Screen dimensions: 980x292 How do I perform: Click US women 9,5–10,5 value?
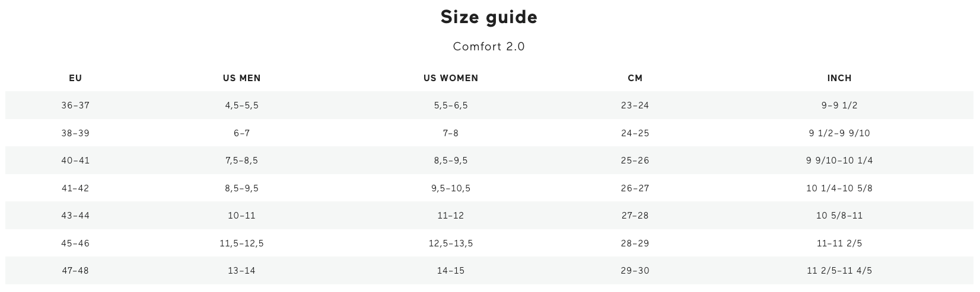tap(451, 188)
